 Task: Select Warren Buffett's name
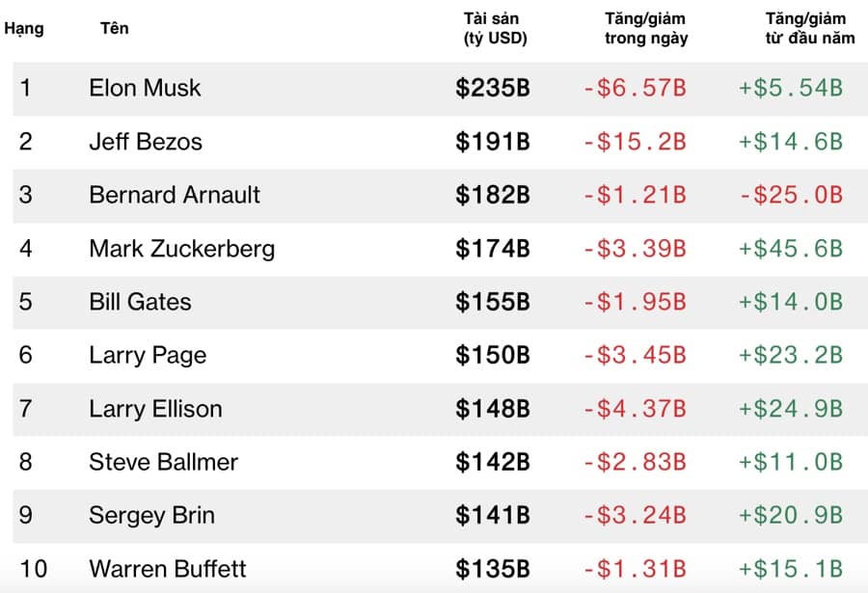coord(167,569)
